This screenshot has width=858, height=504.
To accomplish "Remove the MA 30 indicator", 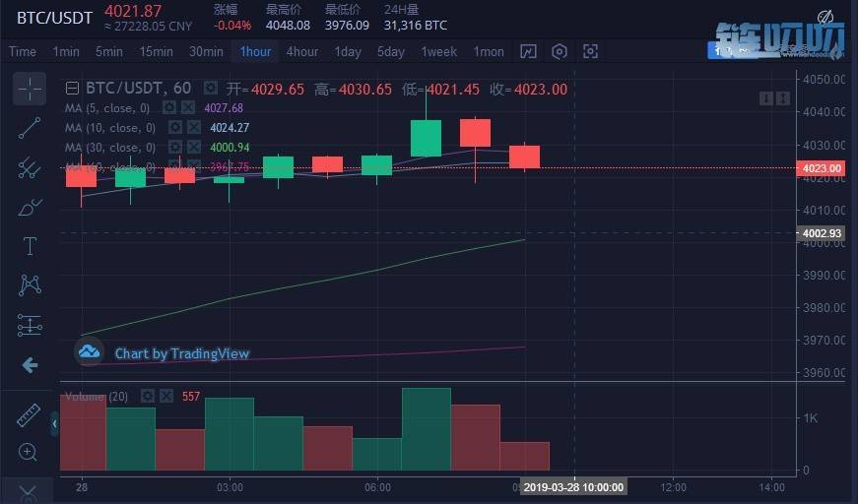I will click(194, 147).
